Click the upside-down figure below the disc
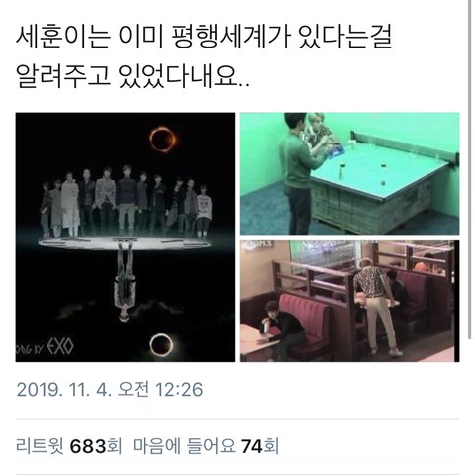The image size is (475, 476). pos(124,285)
